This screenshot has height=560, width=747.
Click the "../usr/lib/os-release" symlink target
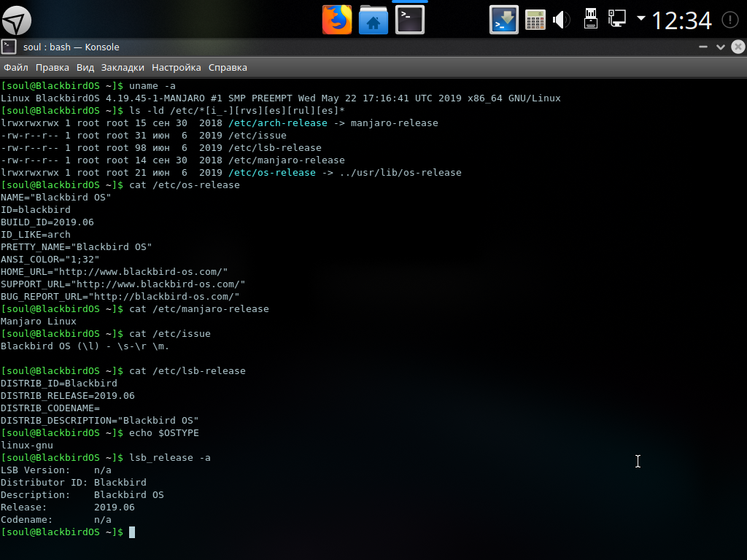[400, 172]
